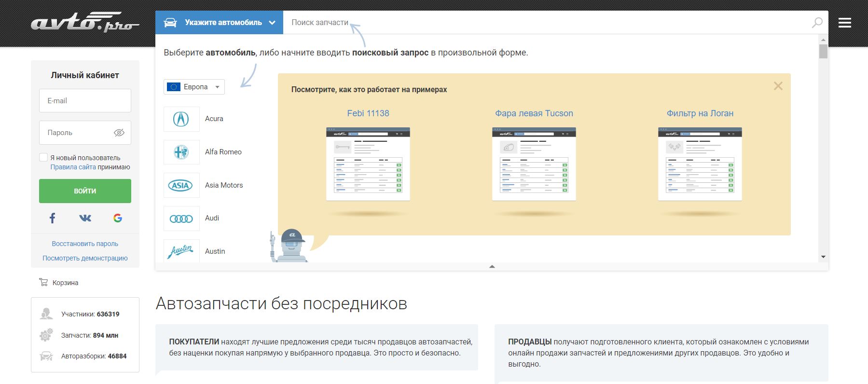
Task: Click the Запчасти gears icon
Action: [x=46, y=335]
